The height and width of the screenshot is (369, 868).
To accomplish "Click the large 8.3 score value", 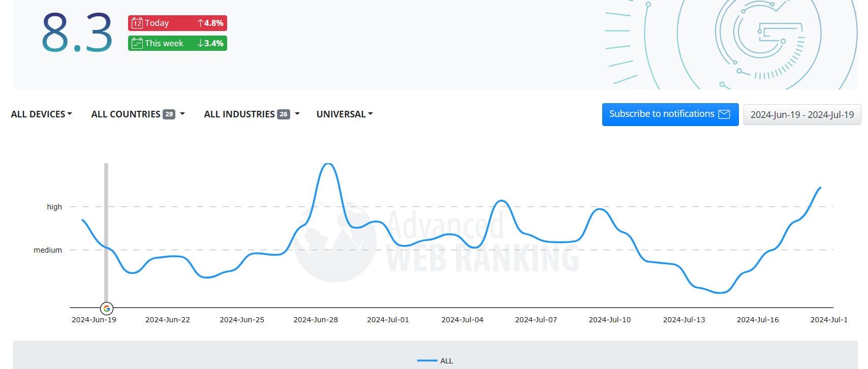I will point(77,34).
